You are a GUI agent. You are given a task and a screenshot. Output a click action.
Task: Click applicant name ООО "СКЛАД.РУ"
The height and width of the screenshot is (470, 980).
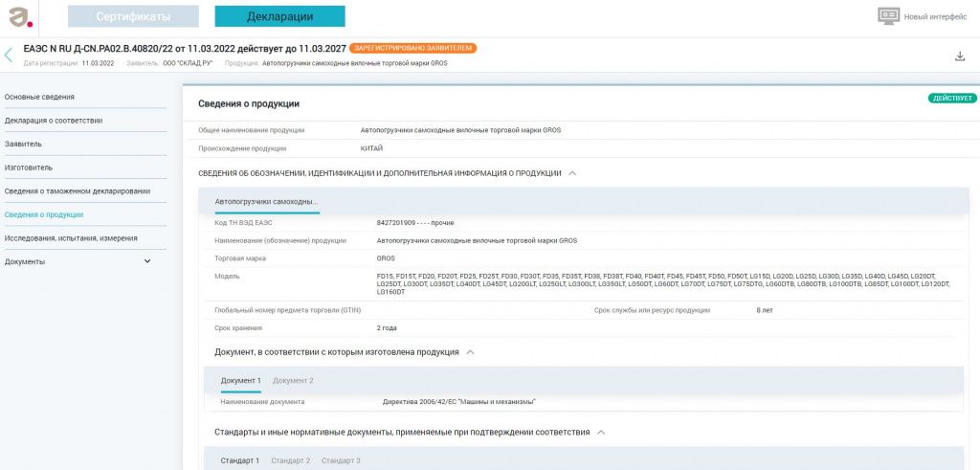coord(188,63)
